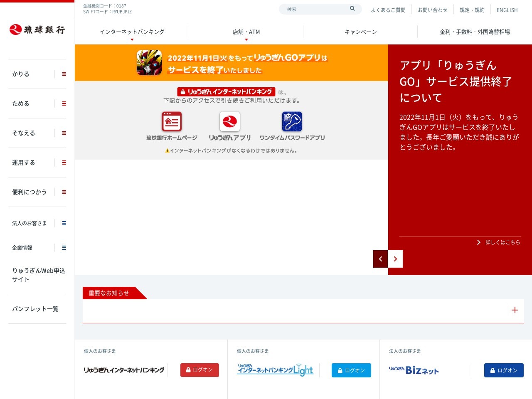
Task: Open りゅうぎんWeb申込サイト link
Action: [39, 275]
